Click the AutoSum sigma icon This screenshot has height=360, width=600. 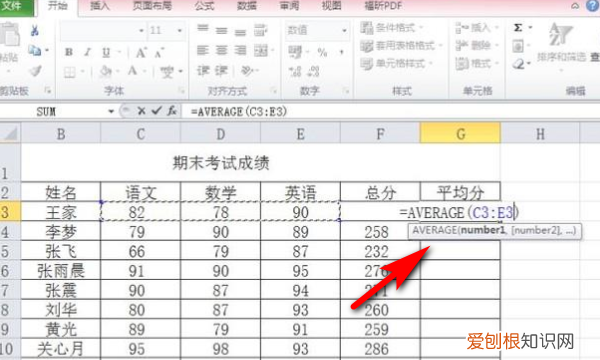pos(518,28)
